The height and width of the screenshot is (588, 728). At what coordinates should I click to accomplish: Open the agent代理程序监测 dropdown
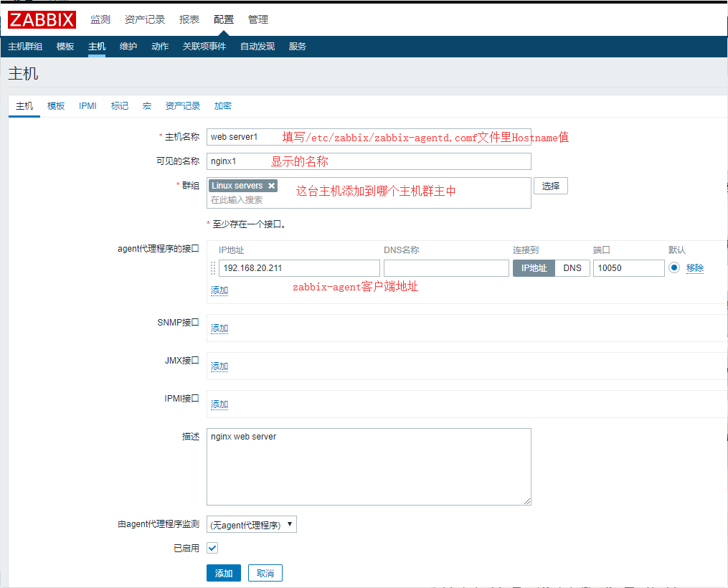tap(251, 525)
